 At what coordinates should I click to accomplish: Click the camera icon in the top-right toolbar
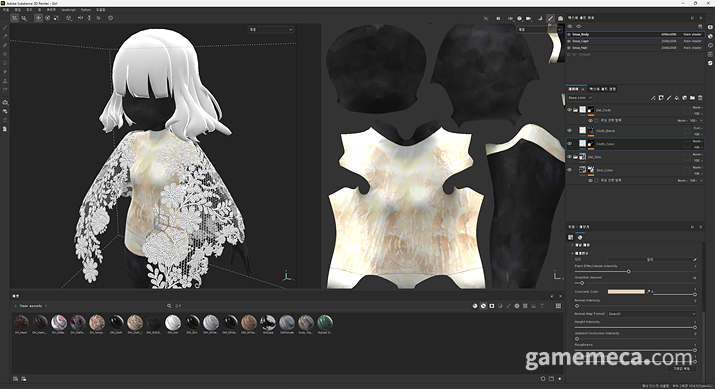[560, 18]
